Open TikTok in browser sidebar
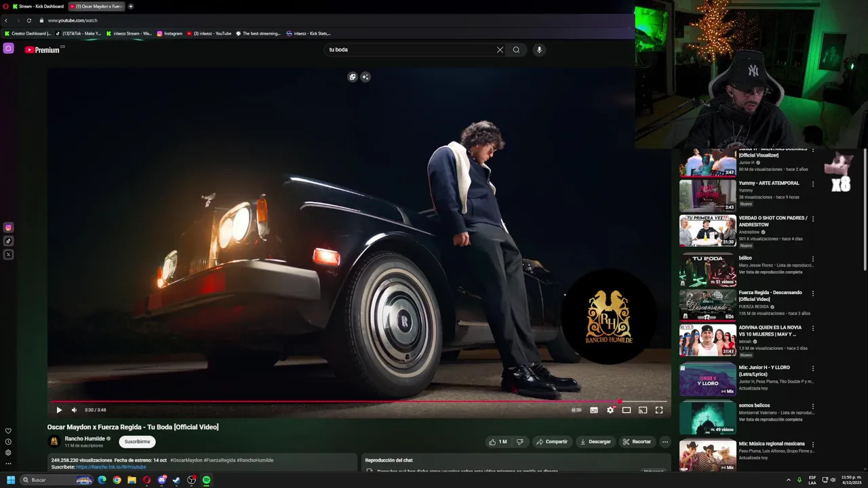 (8, 241)
